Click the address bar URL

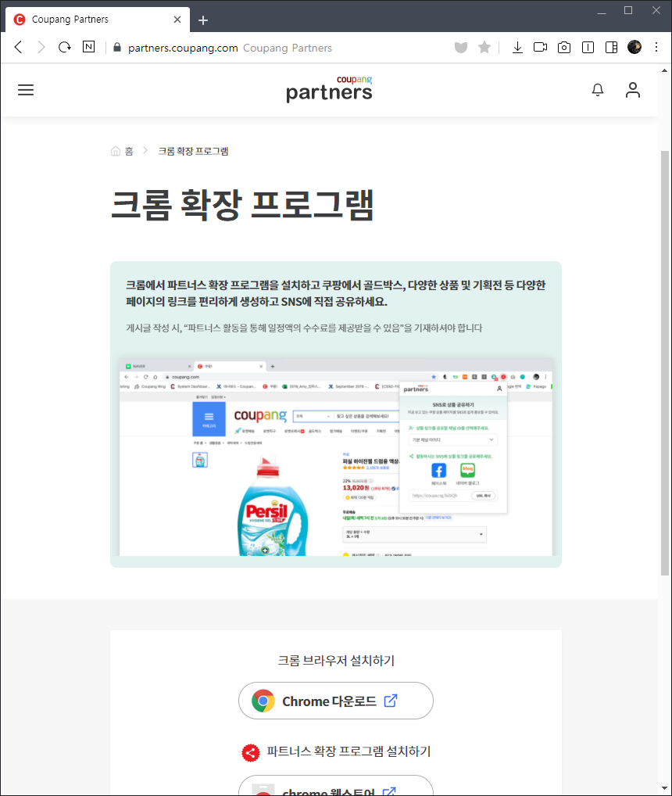pos(183,48)
